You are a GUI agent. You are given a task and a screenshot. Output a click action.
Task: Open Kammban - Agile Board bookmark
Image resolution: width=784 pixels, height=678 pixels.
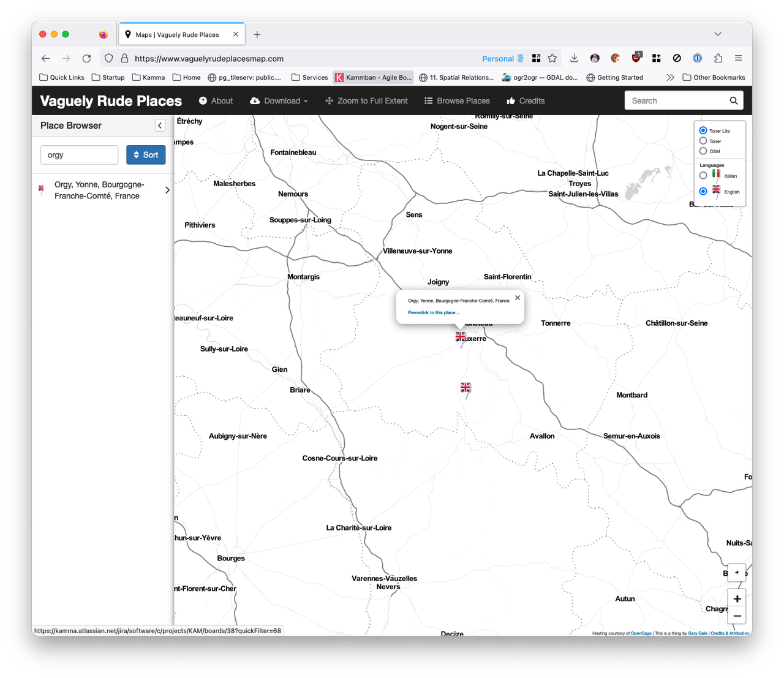coord(374,77)
